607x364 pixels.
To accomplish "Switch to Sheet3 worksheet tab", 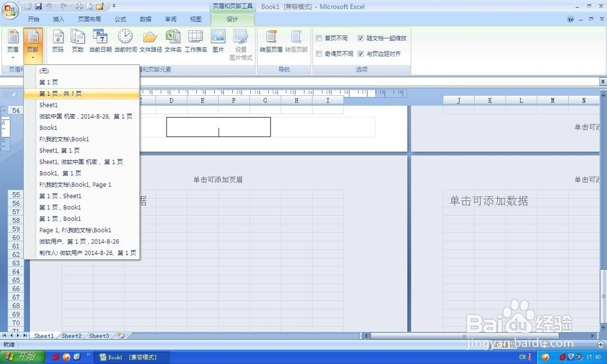I will coord(99,335).
